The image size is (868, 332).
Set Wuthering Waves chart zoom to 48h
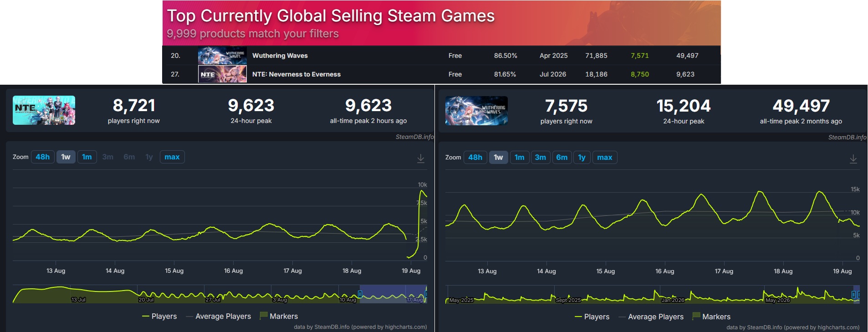click(x=475, y=158)
